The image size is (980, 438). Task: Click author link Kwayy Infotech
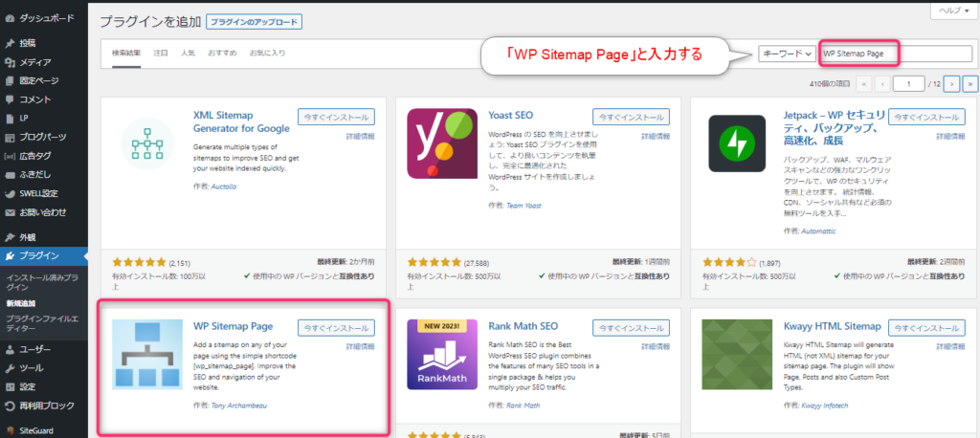[x=824, y=405]
